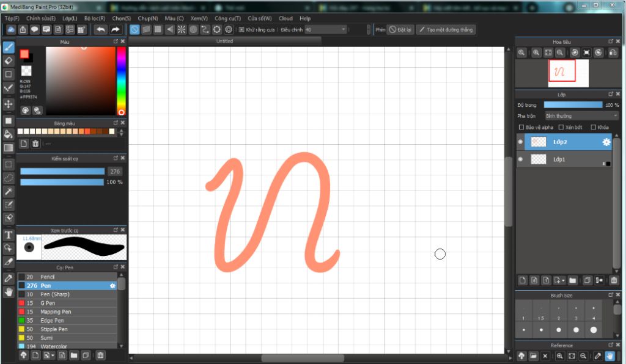
Task: Select the Gradient tool
Action: (9, 148)
